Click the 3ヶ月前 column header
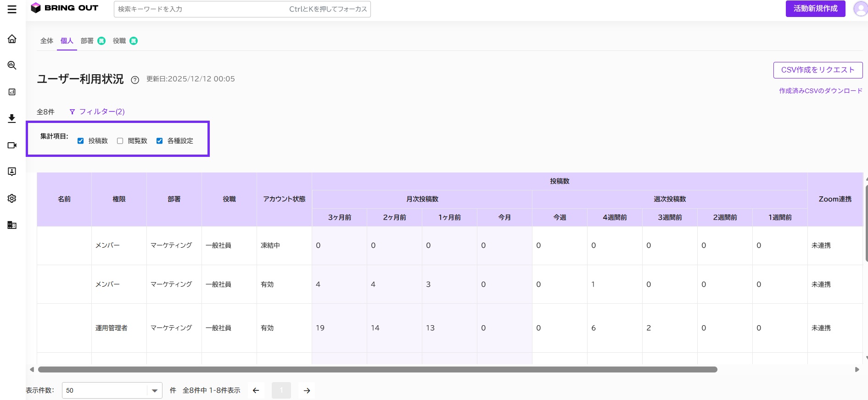 click(x=340, y=217)
